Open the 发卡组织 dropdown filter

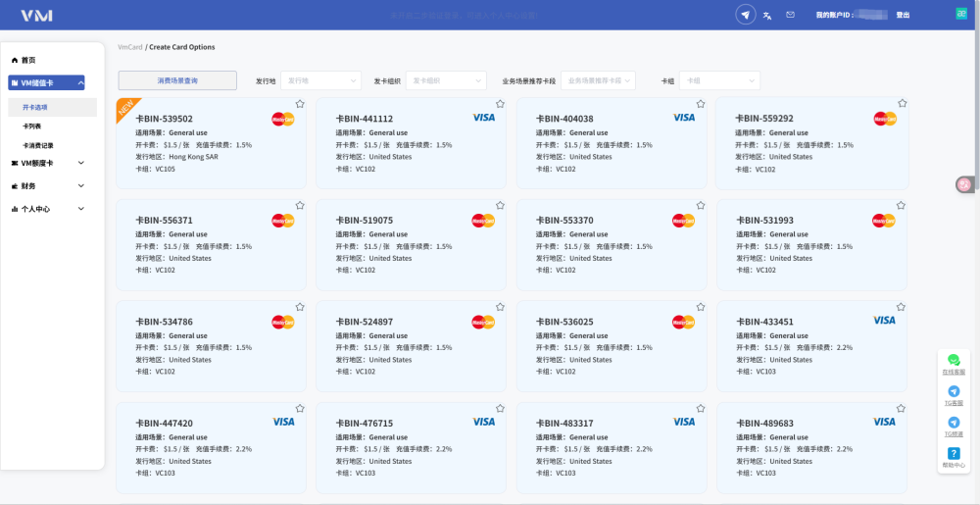click(x=446, y=80)
